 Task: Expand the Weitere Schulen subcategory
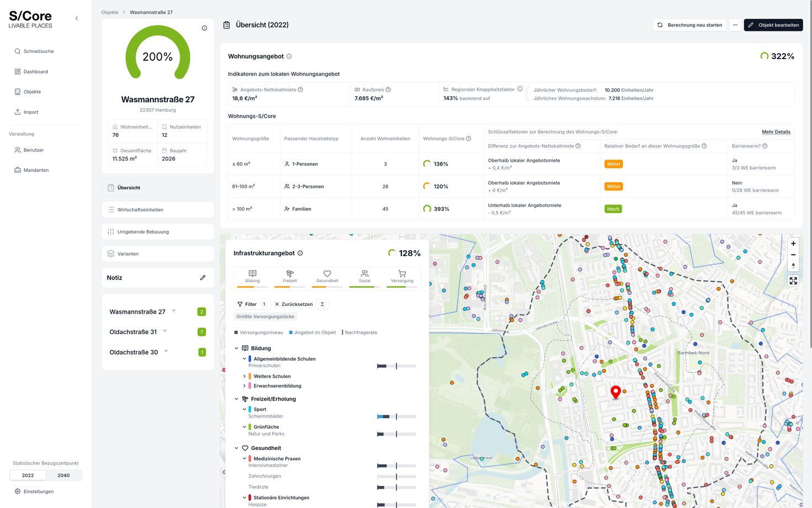244,377
